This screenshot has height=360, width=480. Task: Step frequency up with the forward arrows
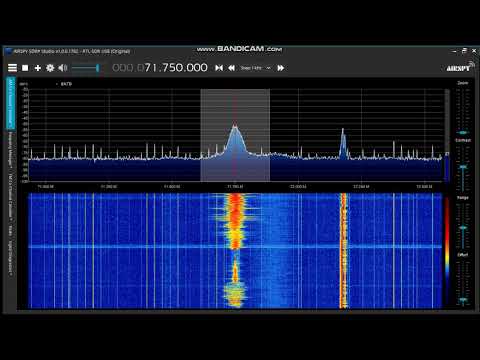[281, 68]
